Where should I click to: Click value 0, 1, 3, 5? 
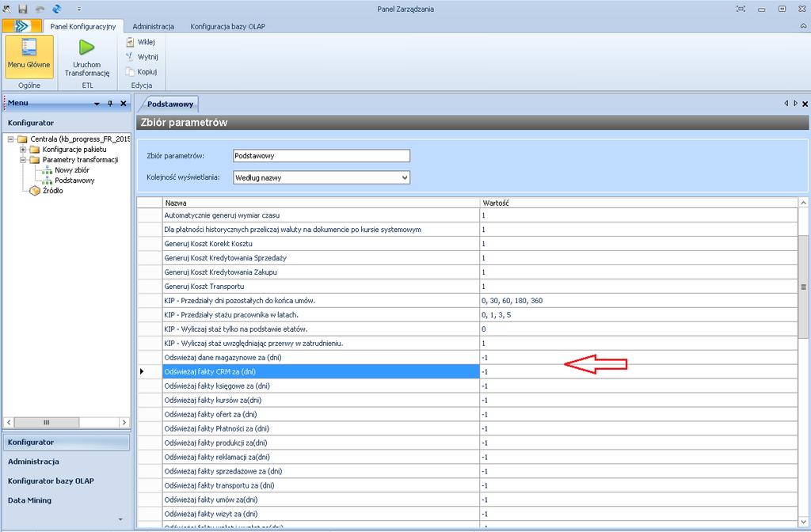[x=496, y=315]
